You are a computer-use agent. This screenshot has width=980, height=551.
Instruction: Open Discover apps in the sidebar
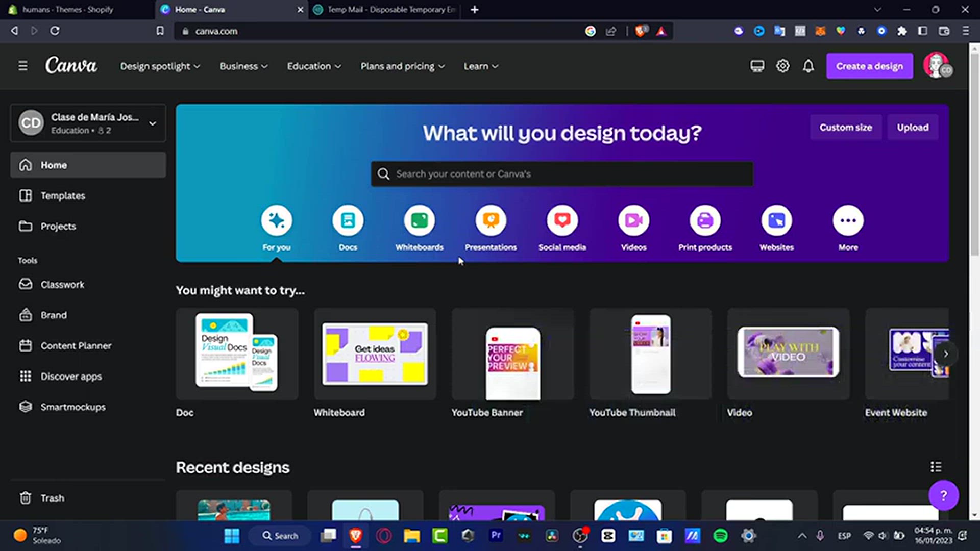tap(88, 376)
